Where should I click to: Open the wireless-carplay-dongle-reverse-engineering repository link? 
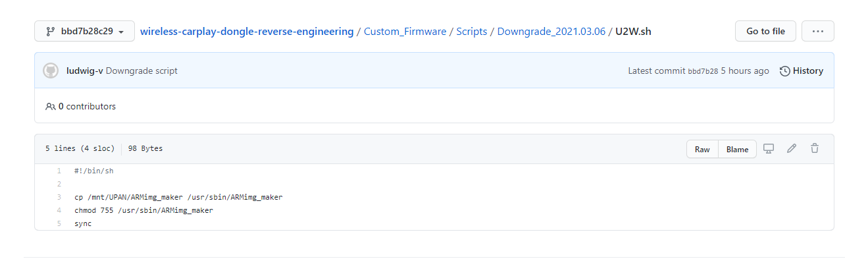coord(247,31)
